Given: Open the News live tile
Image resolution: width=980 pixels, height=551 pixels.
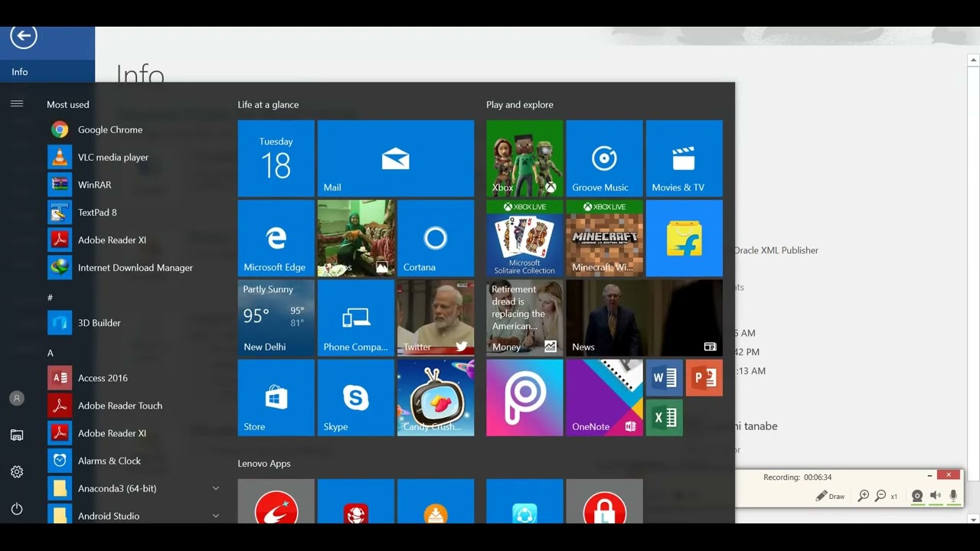Looking at the screenshot, I should click(644, 318).
